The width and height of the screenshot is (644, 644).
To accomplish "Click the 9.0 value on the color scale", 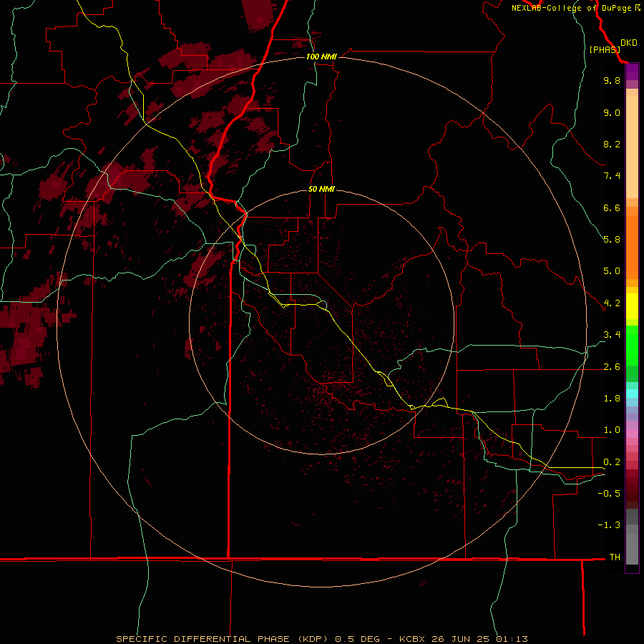I will tap(612, 112).
